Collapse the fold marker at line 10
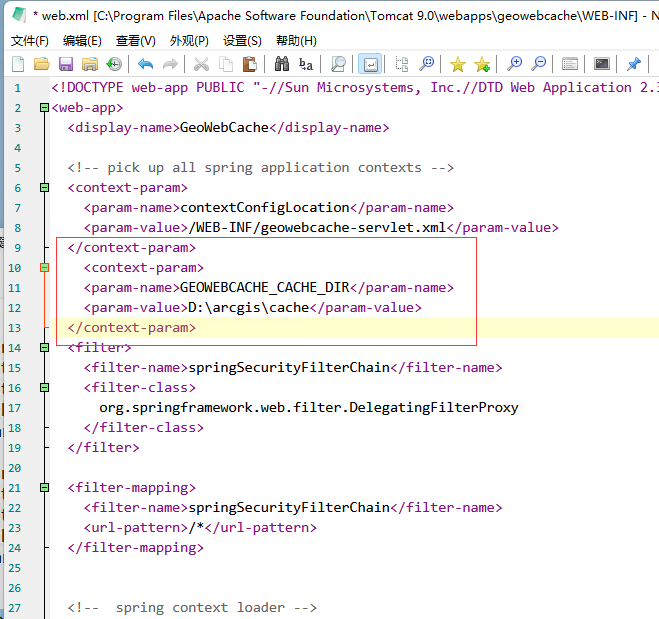 [44, 267]
